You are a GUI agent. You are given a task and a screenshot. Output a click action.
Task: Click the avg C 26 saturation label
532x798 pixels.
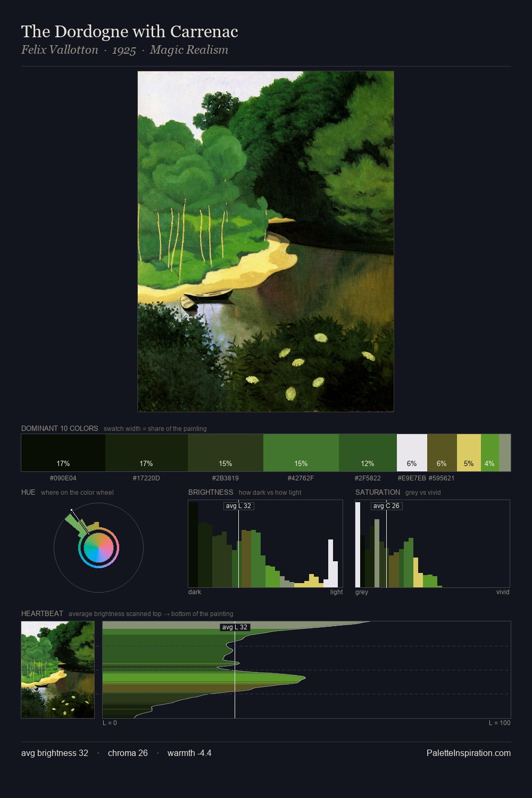coord(386,506)
